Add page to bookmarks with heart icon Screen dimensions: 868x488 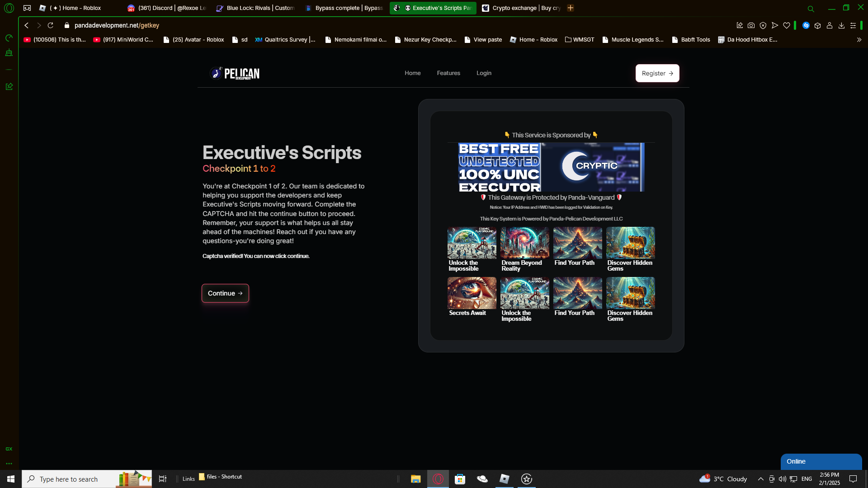click(787, 26)
